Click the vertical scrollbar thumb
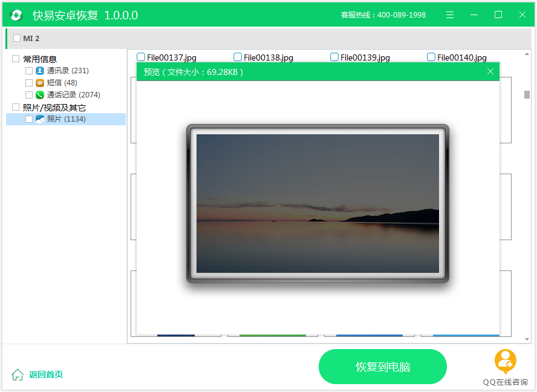 click(527, 94)
